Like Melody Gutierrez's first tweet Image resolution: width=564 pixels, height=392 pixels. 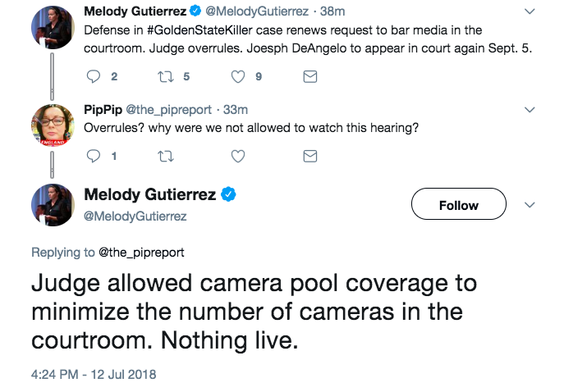[238, 77]
